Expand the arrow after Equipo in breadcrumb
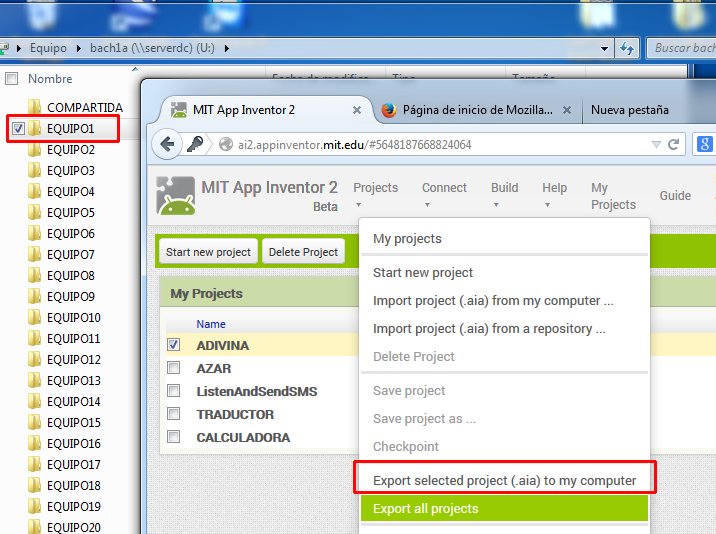Image resolution: width=716 pixels, height=534 pixels. (79, 48)
